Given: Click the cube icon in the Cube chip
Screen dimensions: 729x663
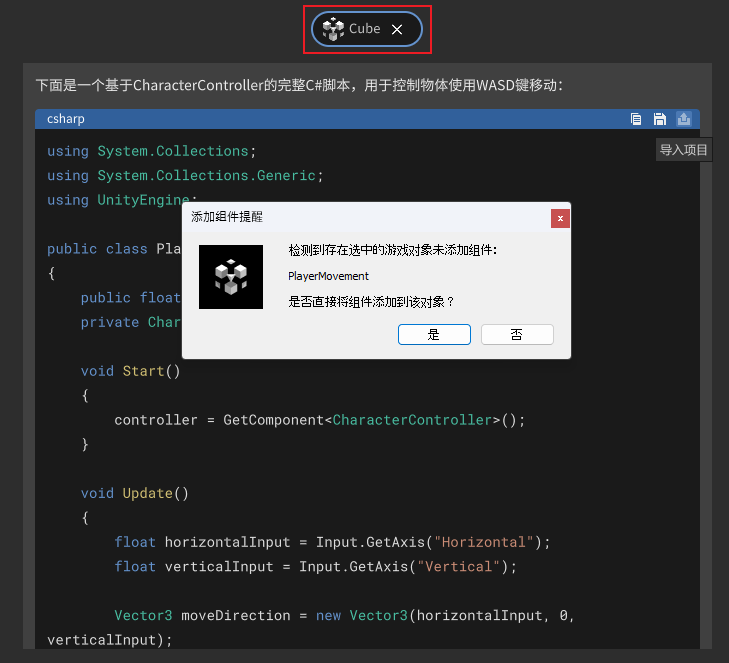Looking at the screenshot, I should pyautogui.click(x=333, y=29).
